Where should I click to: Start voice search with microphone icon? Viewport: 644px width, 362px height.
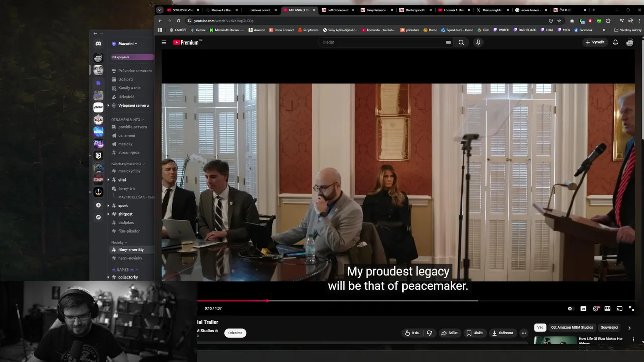tap(478, 42)
